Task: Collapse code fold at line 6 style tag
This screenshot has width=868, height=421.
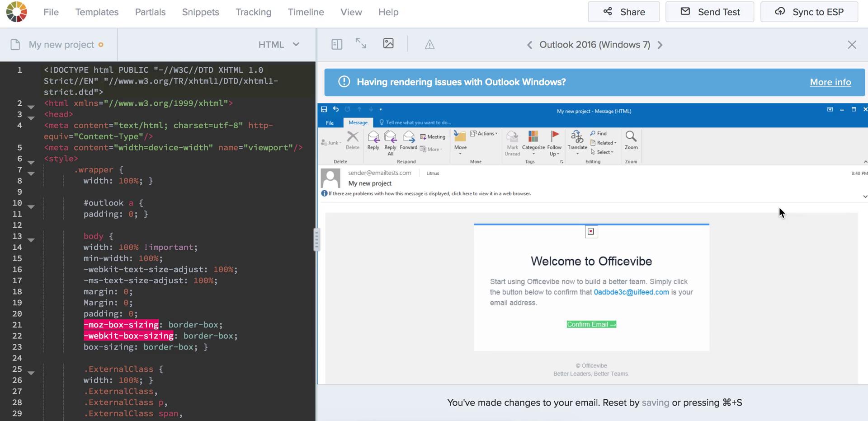Action: coord(31,162)
